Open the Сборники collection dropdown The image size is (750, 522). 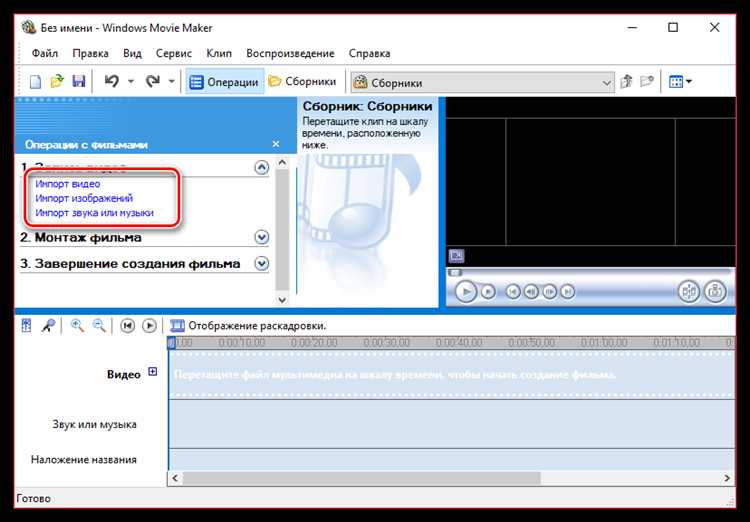(606, 83)
